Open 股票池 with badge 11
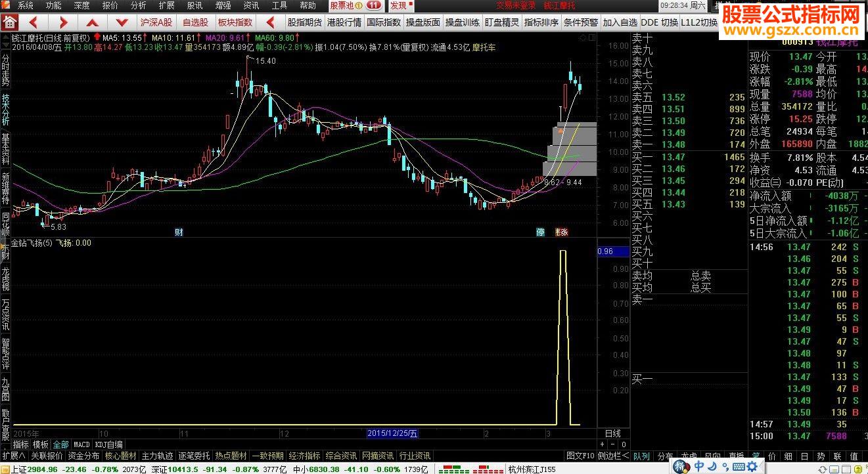 tap(355, 5)
